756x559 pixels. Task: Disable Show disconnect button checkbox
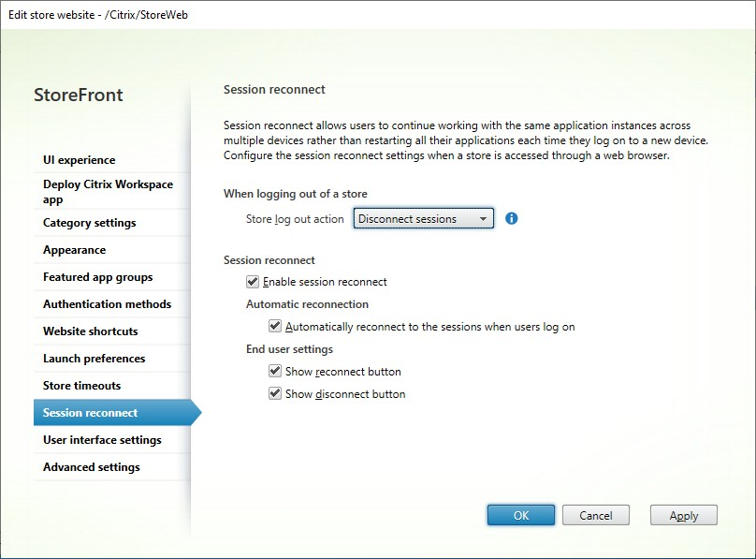pos(275,394)
